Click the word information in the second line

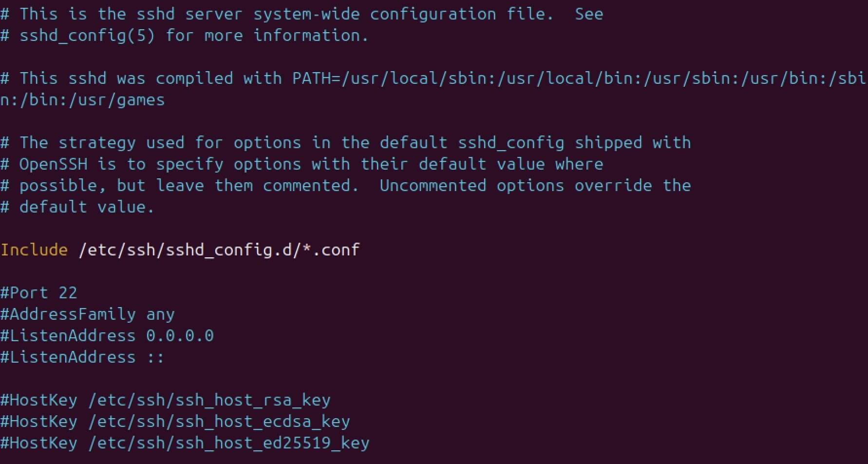311,36
